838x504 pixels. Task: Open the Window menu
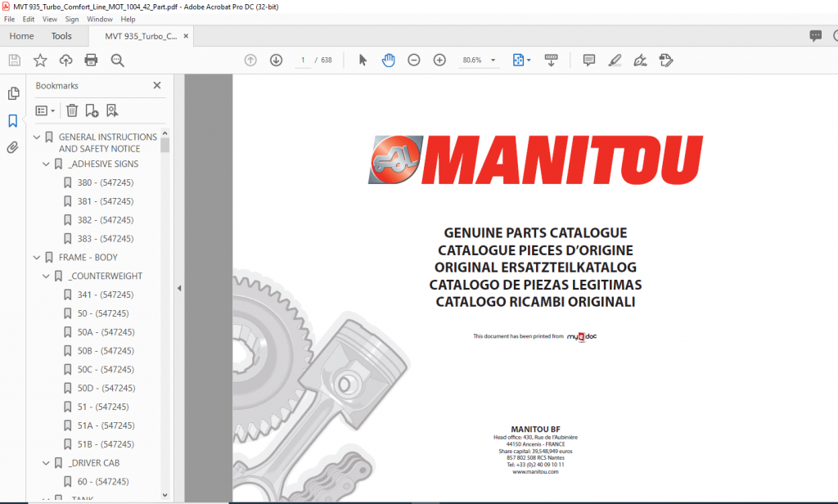tap(100, 20)
